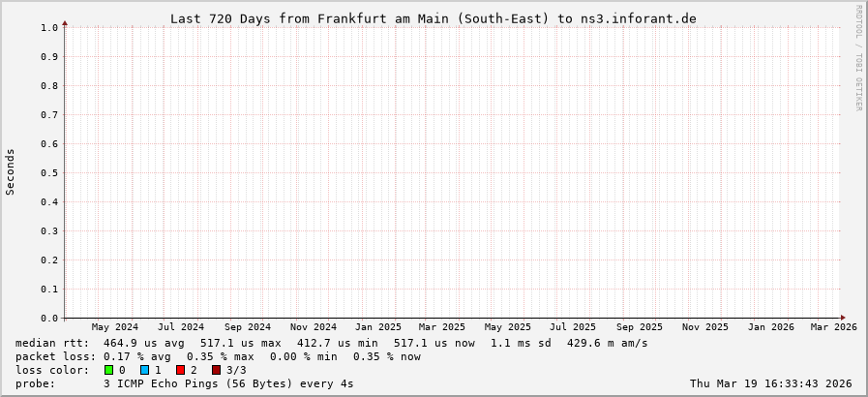Select the Sep 2024 x-axis label
The image size is (868, 397).
coord(247,327)
